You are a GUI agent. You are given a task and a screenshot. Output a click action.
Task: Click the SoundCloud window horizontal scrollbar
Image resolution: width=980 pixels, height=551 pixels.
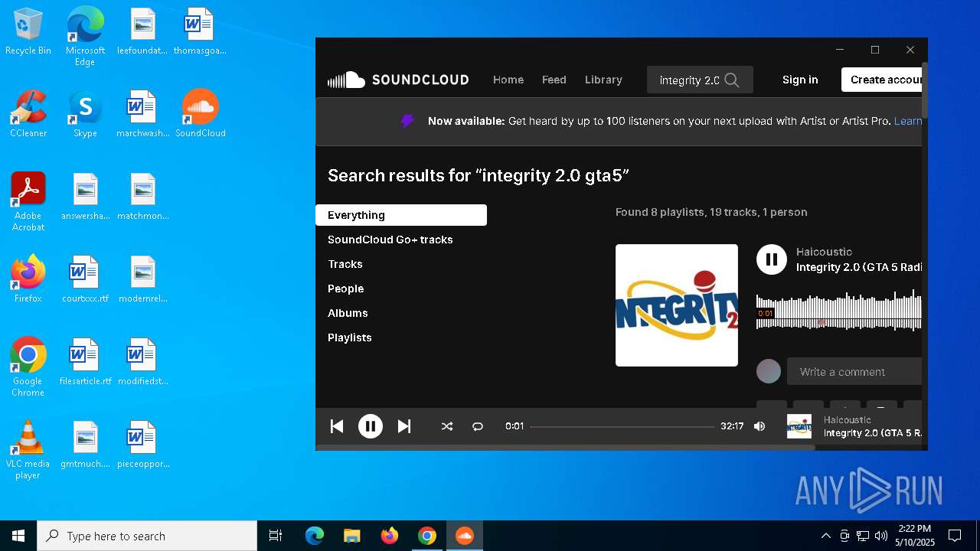point(565,448)
